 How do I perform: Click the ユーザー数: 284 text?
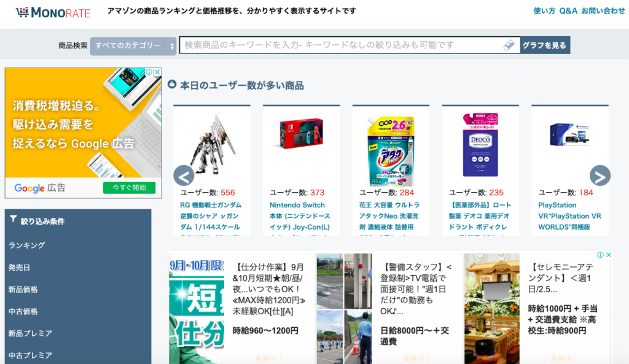[x=386, y=192]
